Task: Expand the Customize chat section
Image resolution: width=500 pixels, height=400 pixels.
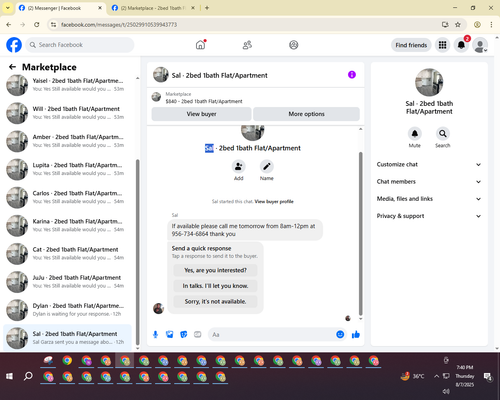Action: [x=429, y=164]
